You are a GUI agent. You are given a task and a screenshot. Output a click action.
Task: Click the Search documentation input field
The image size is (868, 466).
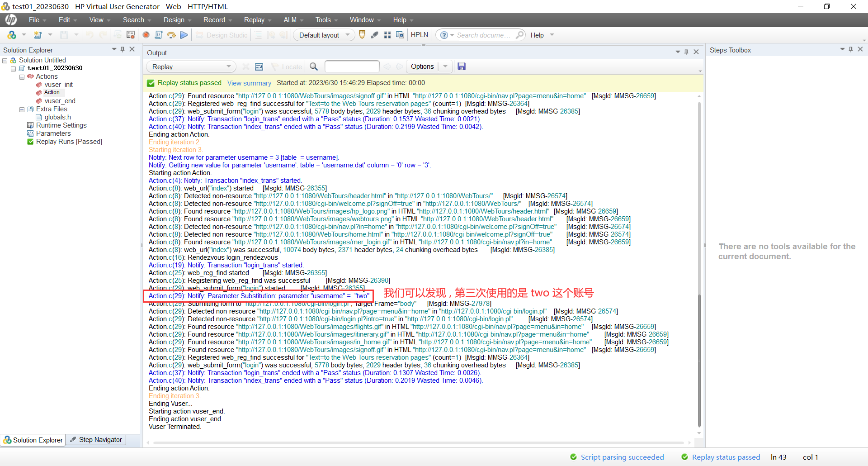[x=485, y=35]
